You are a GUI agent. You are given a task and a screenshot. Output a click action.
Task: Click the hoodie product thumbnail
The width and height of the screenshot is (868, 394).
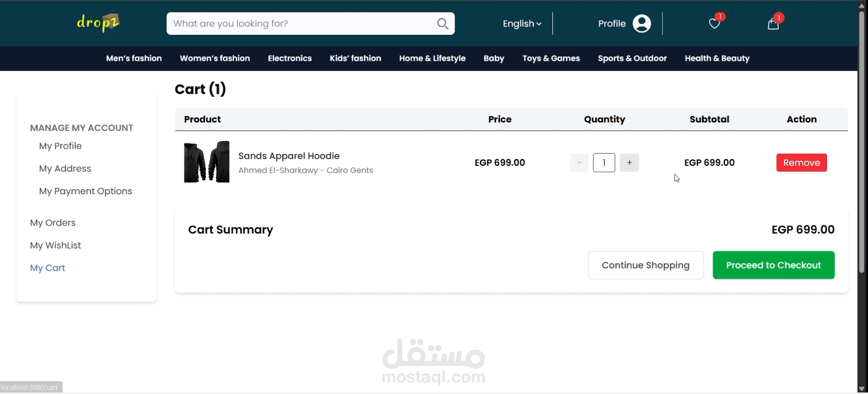[206, 162]
